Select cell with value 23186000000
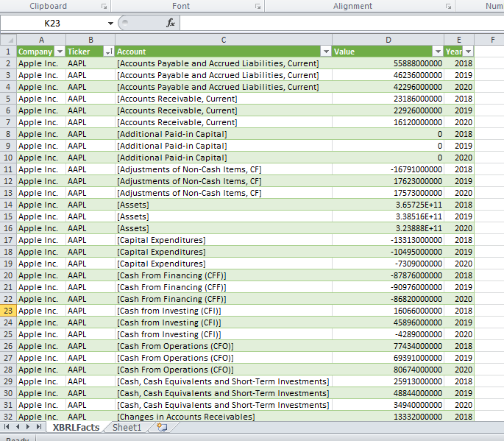 [x=388, y=99]
